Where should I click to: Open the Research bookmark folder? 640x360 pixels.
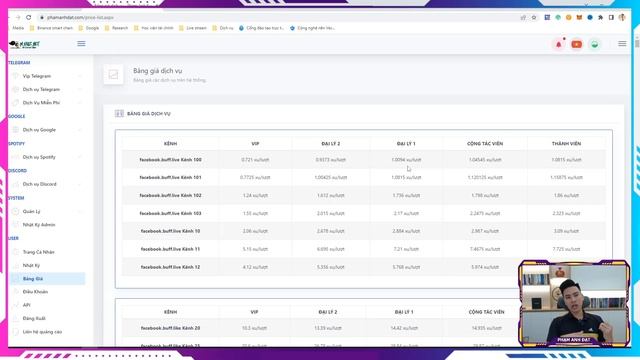pos(116,28)
